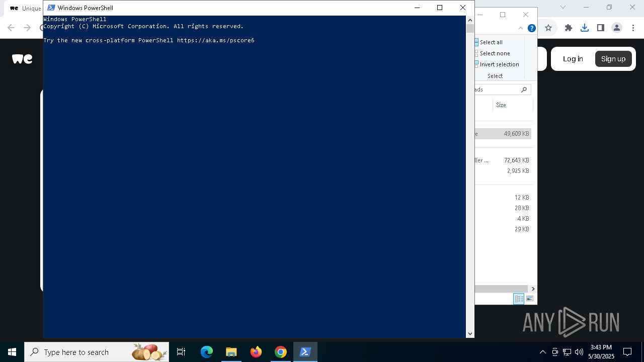Click the PowerShell taskbar icon
644x362 pixels.
pyautogui.click(x=305, y=352)
